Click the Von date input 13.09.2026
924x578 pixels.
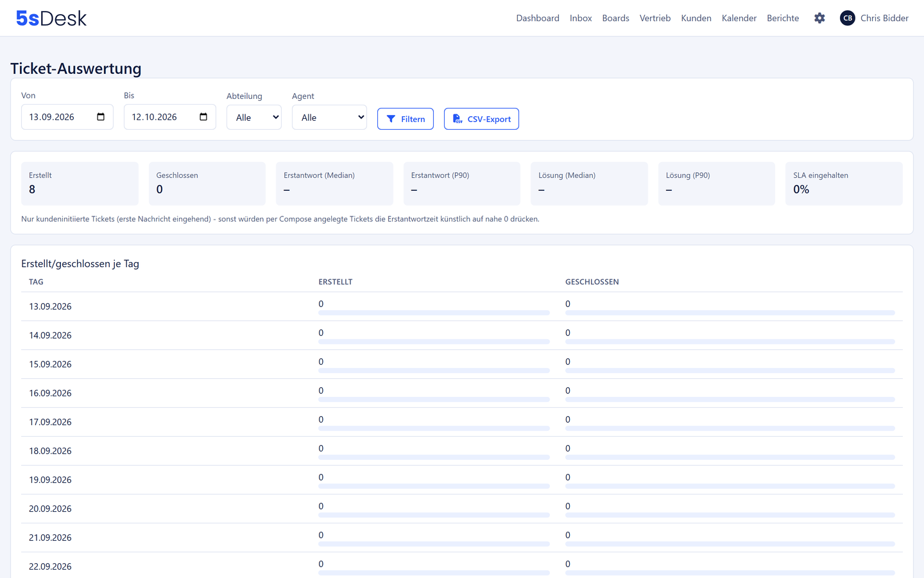[67, 117]
